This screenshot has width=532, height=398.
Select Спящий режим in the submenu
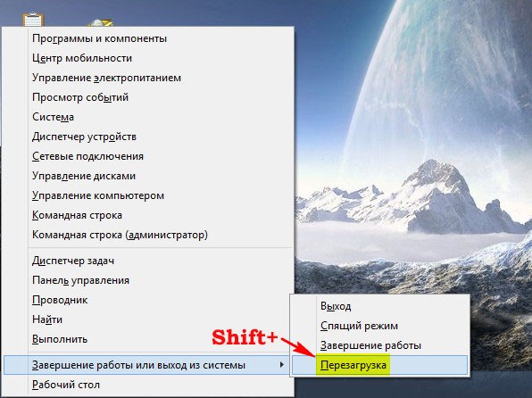(x=379, y=326)
